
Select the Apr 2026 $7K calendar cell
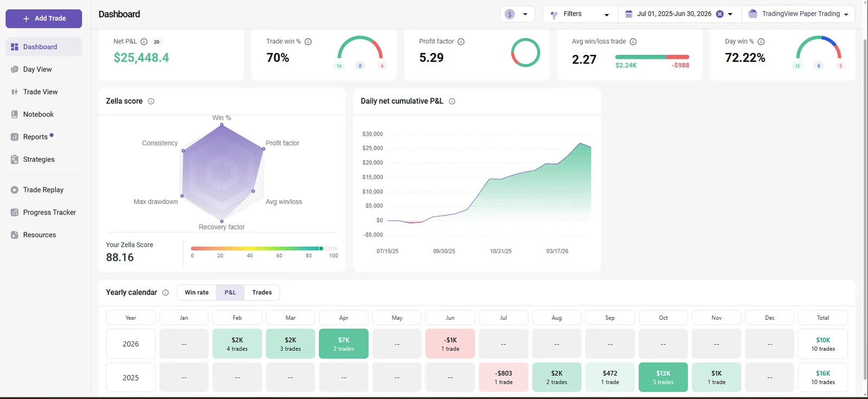(344, 344)
